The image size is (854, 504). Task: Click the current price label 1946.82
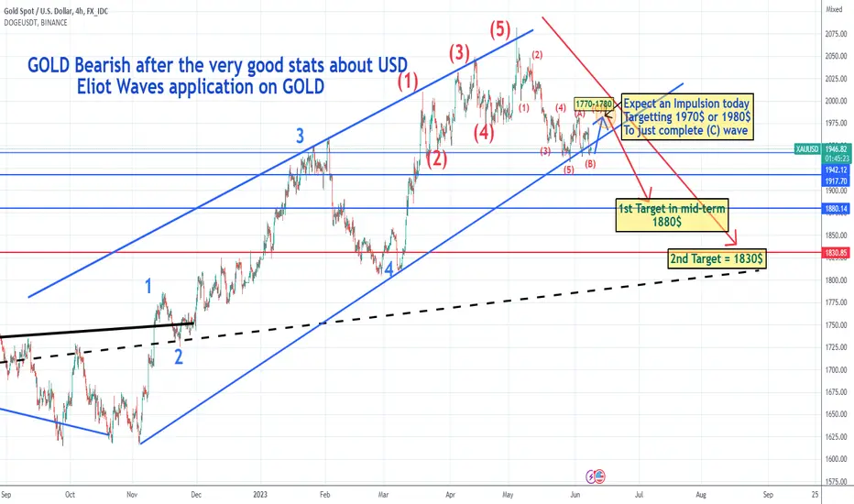click(x=837, y=148)
